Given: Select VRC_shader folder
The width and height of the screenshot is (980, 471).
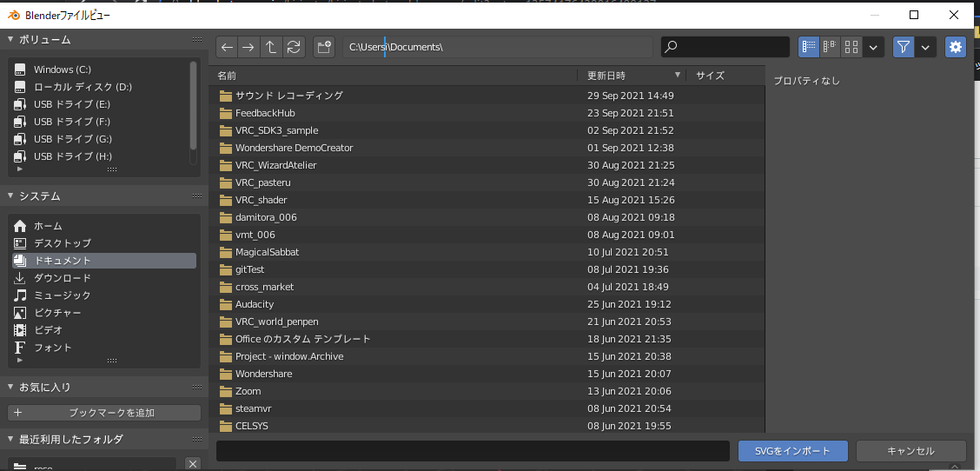Looking at the screenshot, I should 487,200.
